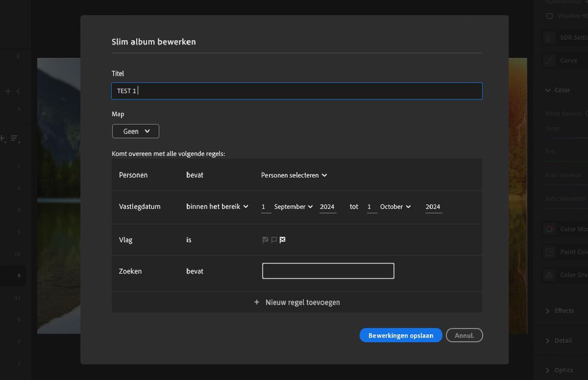Select the Curve adjustment icon
Screen dimensions: 588x380
pos(549,60)
